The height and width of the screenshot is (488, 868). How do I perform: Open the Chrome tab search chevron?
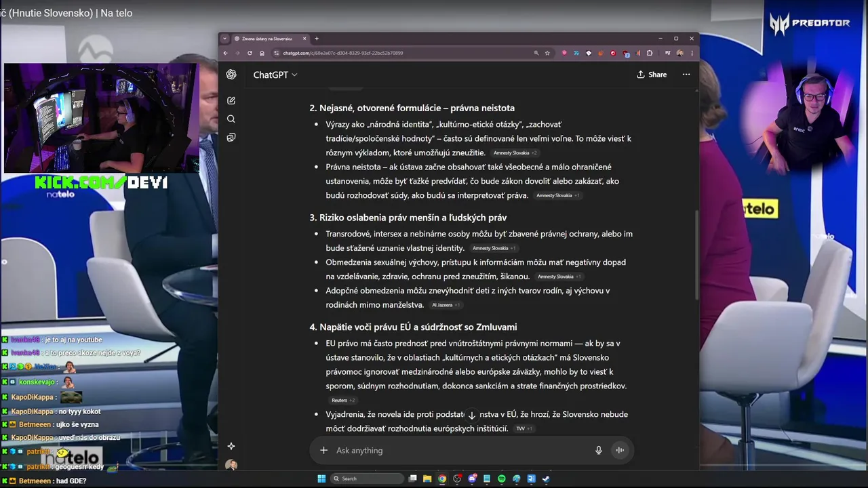point(225,39)
